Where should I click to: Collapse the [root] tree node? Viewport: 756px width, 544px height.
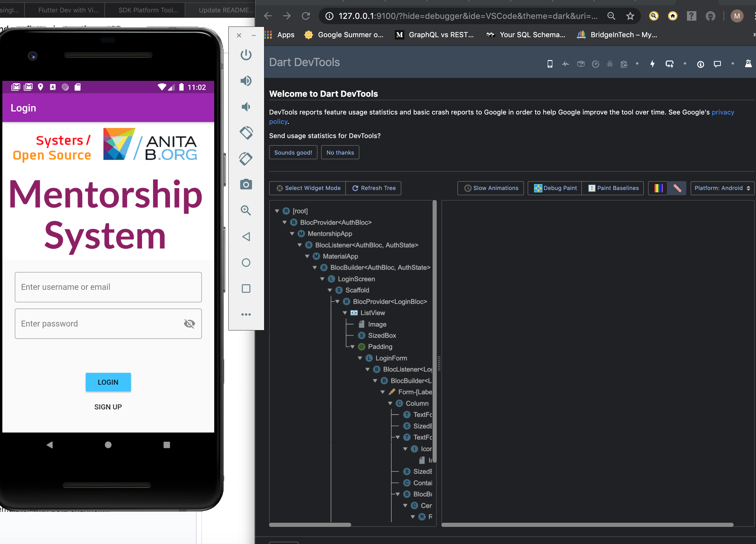(277, 211)
